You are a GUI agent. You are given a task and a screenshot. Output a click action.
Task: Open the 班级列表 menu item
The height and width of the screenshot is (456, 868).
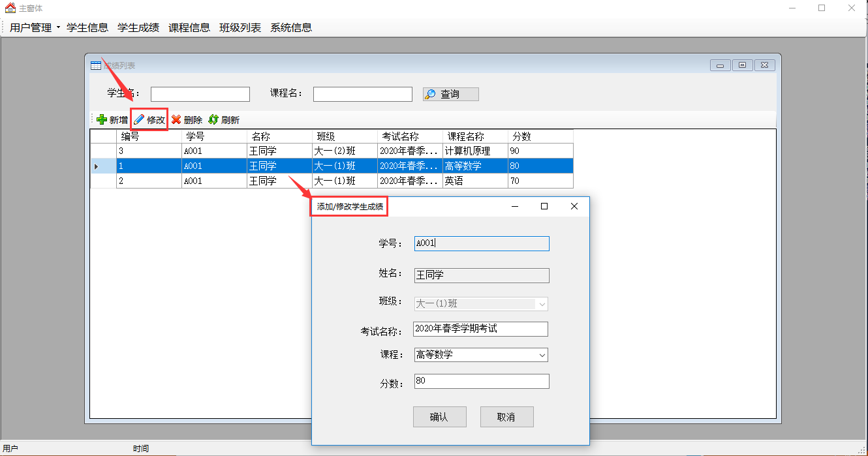click(x=240, y=27)
